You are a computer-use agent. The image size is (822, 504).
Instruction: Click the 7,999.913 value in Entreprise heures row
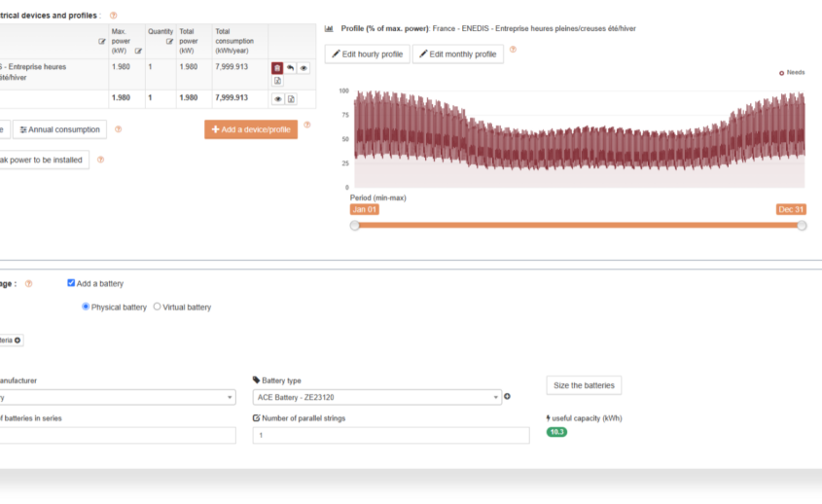coord(232,67)
